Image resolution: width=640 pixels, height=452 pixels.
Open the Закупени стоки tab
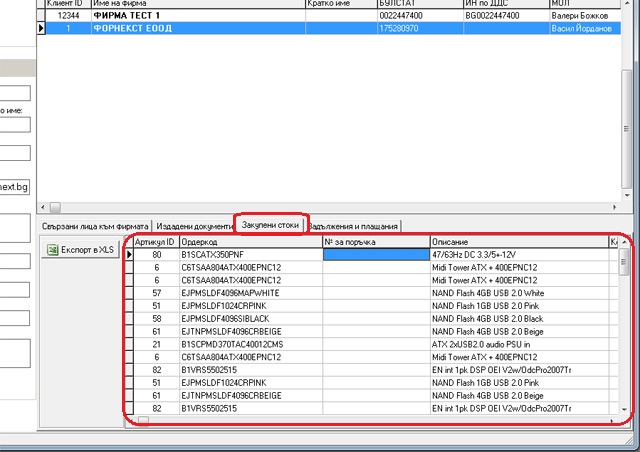click(x=270, y=225)
